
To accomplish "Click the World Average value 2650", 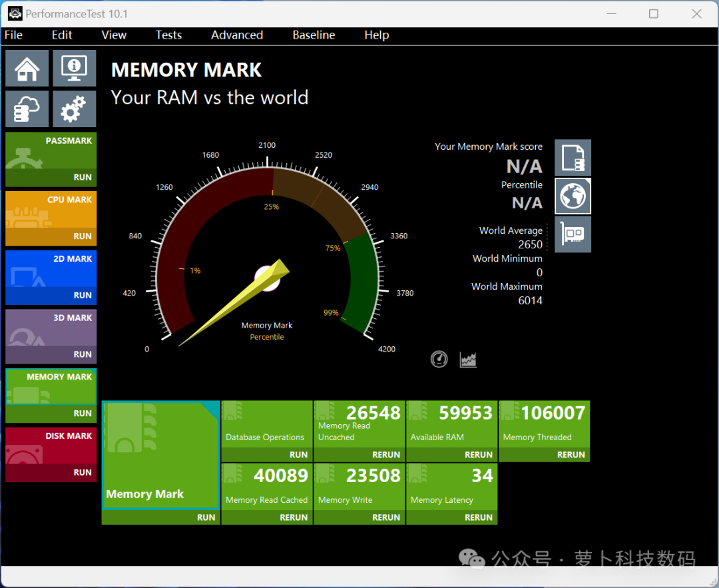I will click(x=530, y=244).
